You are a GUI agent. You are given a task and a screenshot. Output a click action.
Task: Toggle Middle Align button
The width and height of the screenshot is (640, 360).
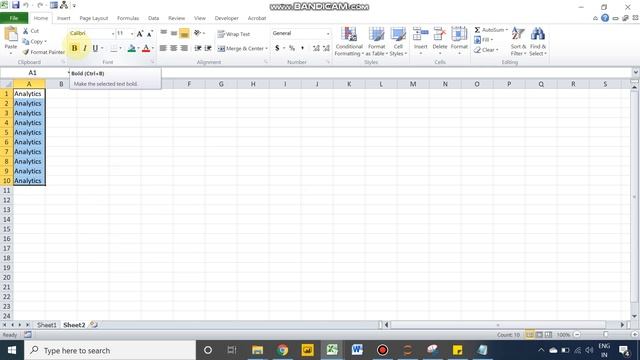coord(174,33)
